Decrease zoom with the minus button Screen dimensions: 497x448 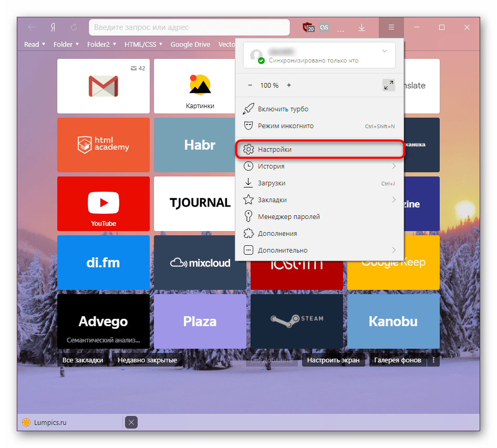(x=250, y=85)
